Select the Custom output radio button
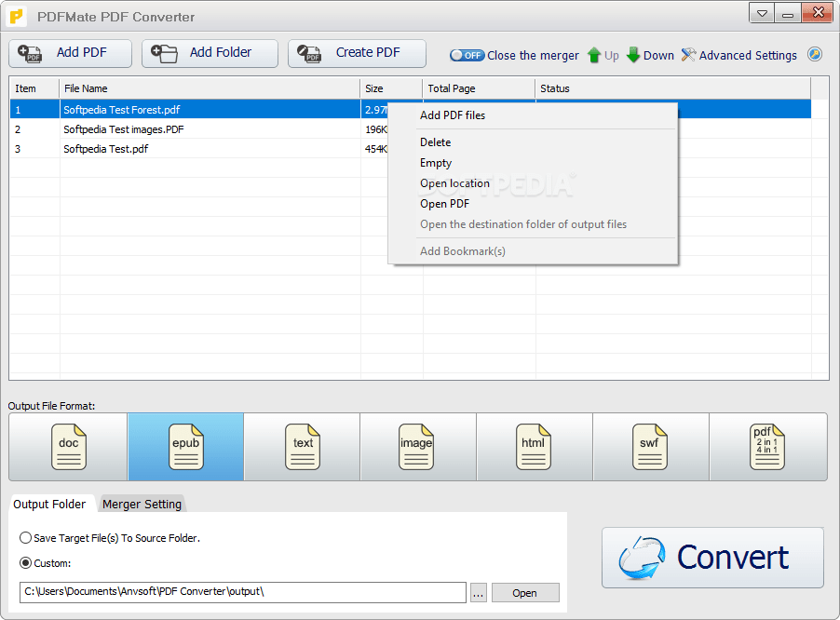 click(25, 562)
